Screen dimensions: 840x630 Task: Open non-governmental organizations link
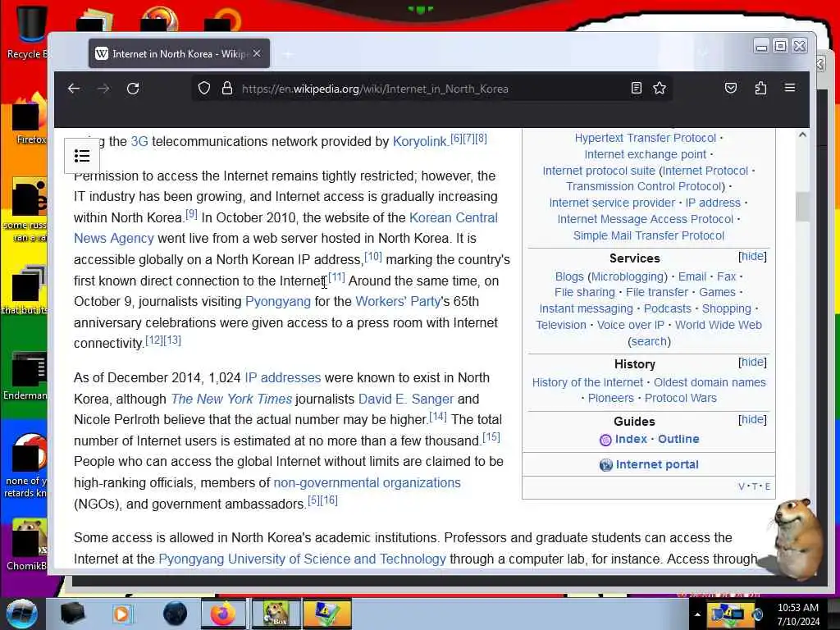pyautogui.click(x=367, y=482)
